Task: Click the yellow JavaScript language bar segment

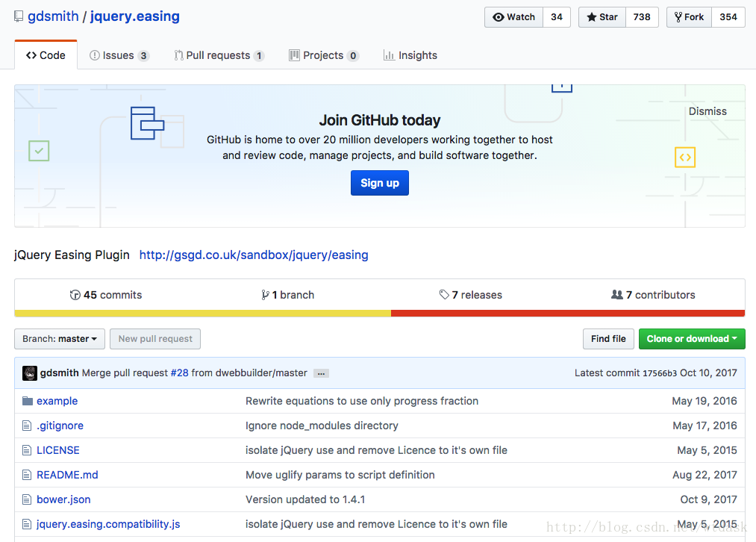Action: 202,314
